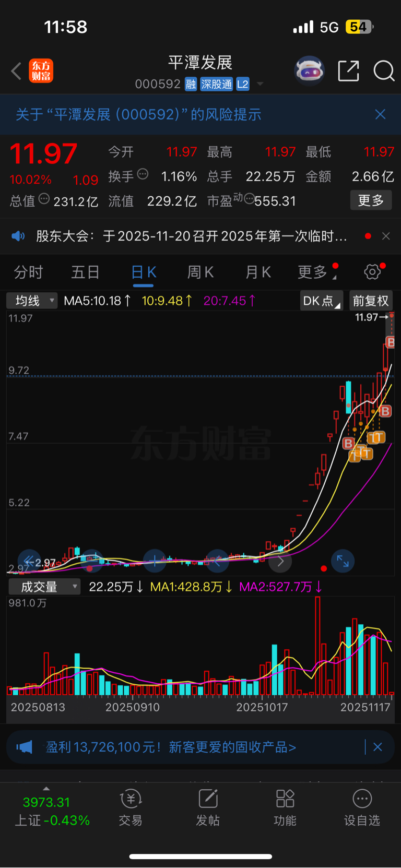Close the risk warning banner
Viewport: 401px width, 868px height.
pyautogui.click(x=380, y=114)
